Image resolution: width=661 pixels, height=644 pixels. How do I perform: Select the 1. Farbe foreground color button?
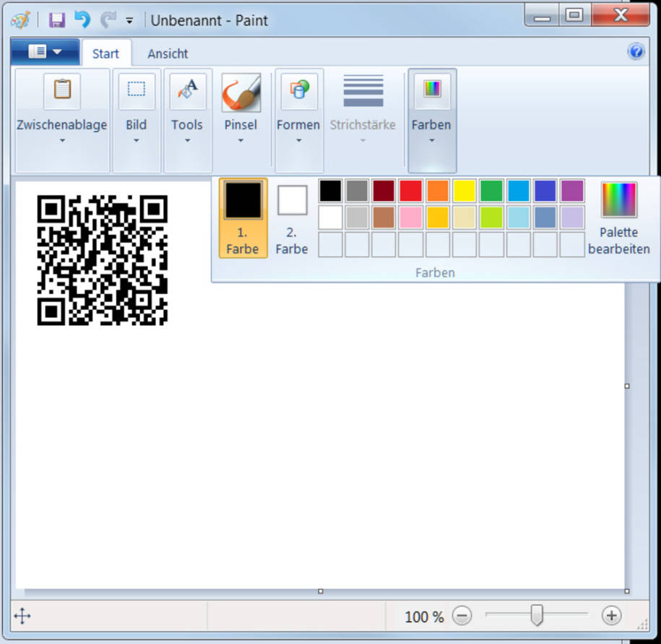point(243,218)
